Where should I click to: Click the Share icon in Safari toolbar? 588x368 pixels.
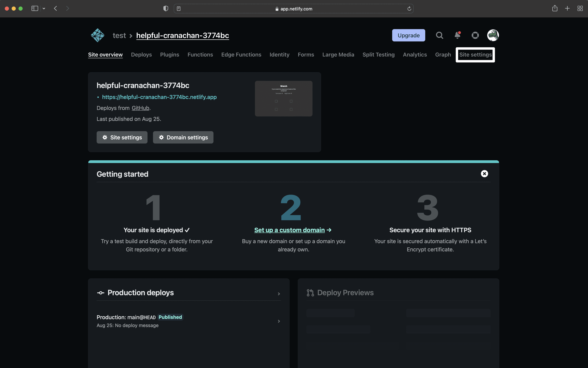pos(555,8)
